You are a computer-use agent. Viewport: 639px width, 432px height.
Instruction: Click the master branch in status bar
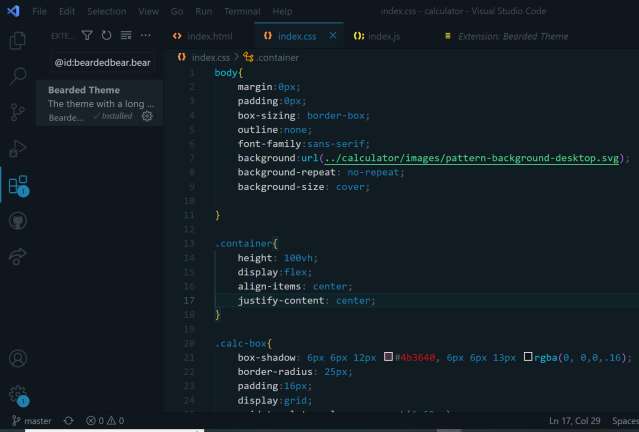click(32, 421)
